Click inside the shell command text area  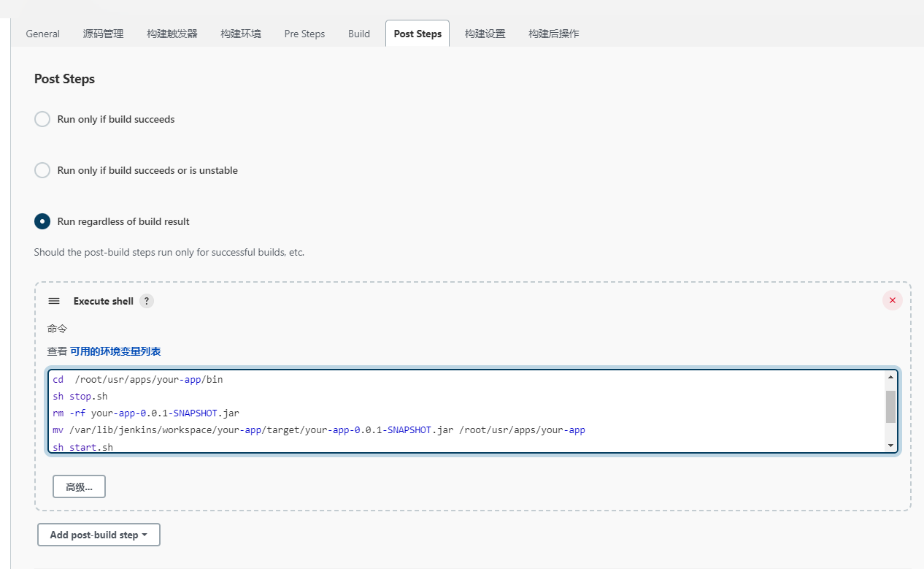(x=472, y=412)
